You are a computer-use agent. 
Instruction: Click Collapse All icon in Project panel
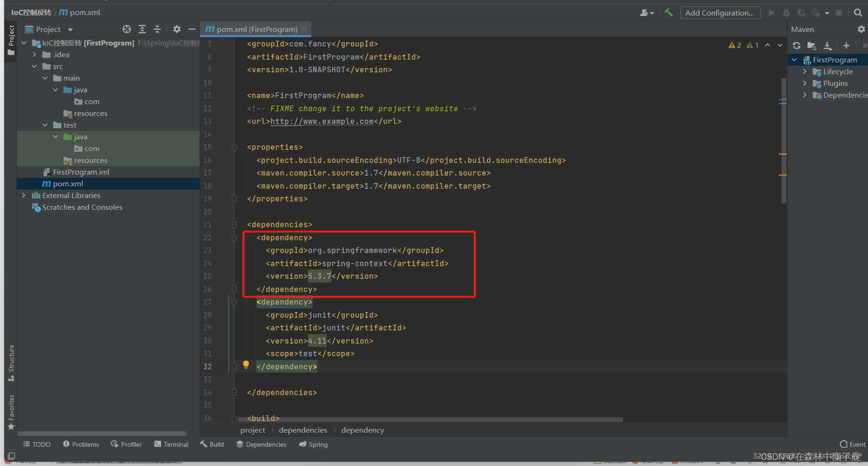point(157,29)
